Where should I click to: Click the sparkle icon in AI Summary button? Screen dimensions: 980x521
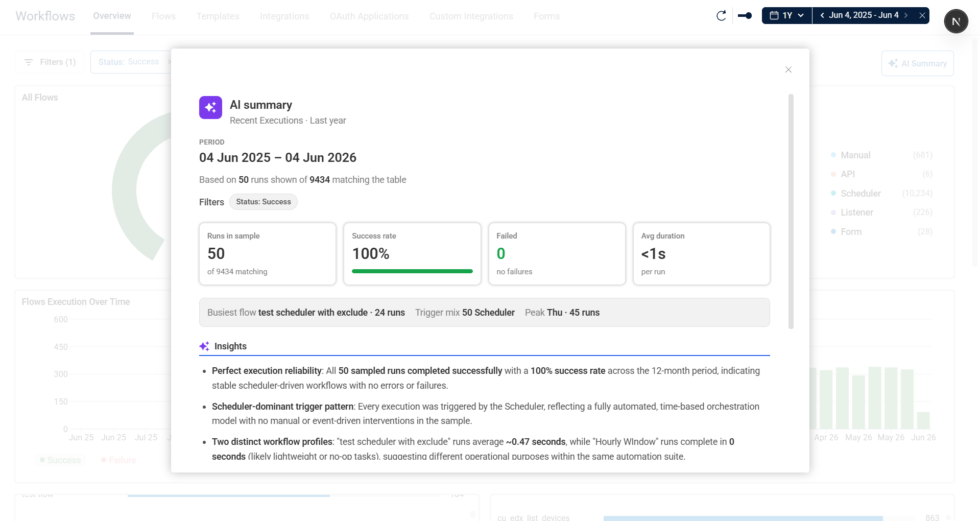pyautogui.click(x=893, y=63)
